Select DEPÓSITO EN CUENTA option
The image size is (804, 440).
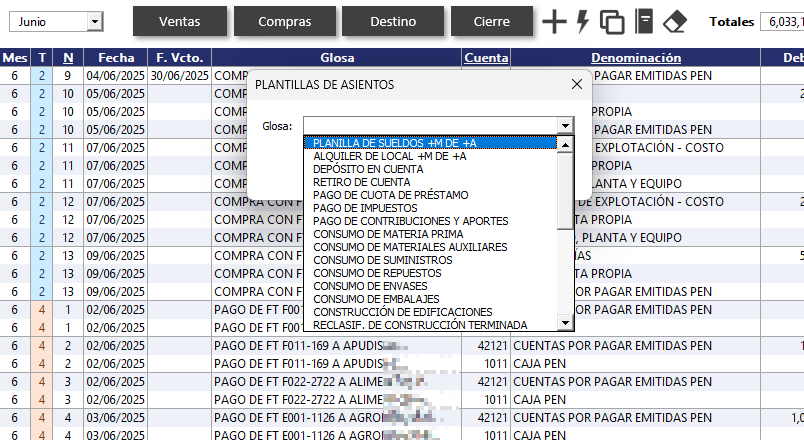430,169
